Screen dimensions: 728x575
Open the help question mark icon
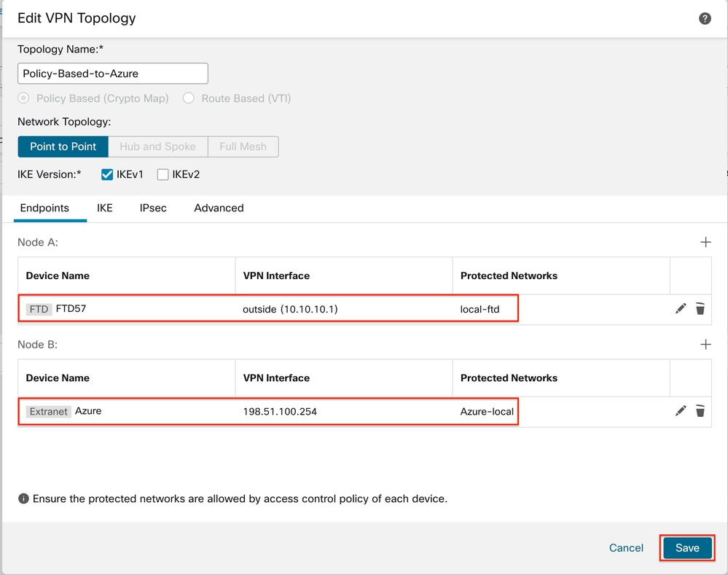[705, 18]
